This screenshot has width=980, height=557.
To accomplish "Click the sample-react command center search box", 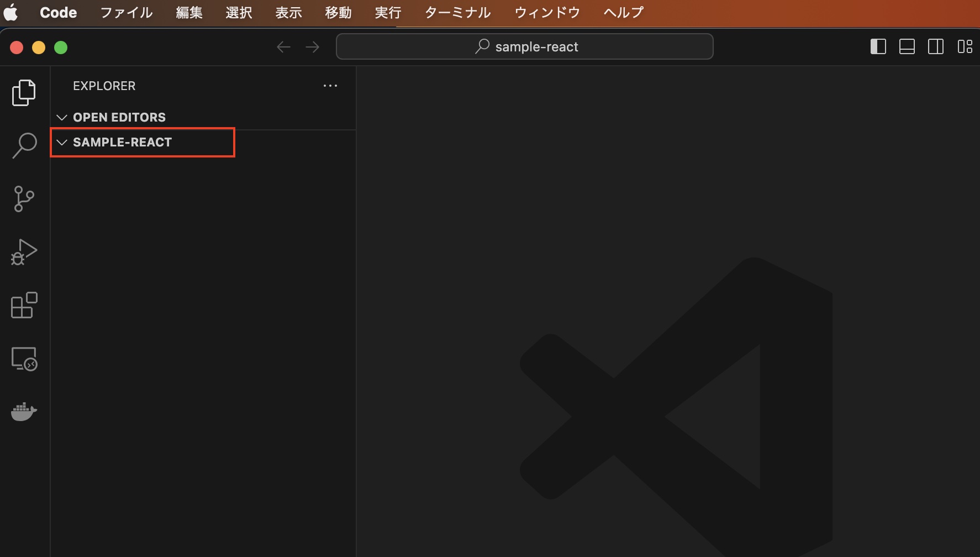I will coord(525,46).
